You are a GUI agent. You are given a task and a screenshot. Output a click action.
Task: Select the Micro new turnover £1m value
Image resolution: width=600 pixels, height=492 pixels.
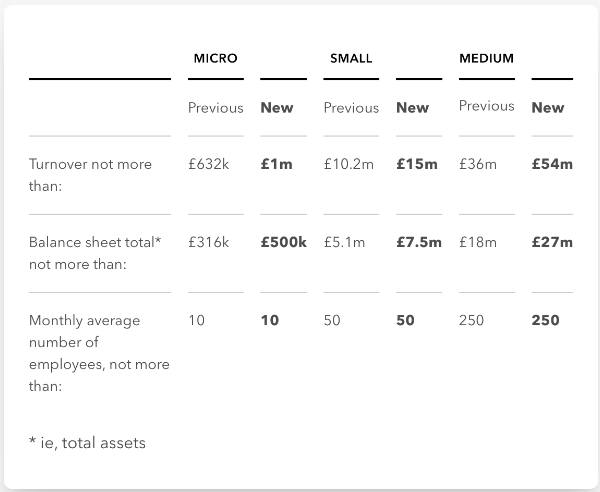276,164
